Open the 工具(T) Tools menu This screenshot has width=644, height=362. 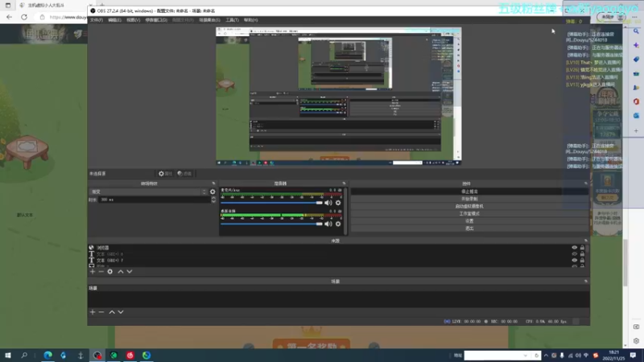(232, 20)
